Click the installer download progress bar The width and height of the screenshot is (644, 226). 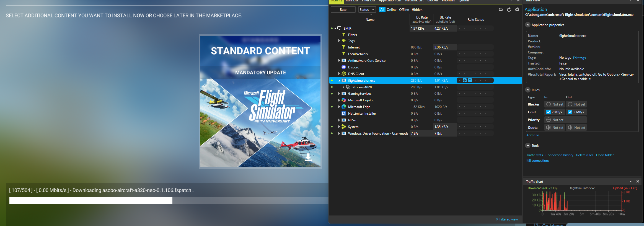(x=169, y=200)
